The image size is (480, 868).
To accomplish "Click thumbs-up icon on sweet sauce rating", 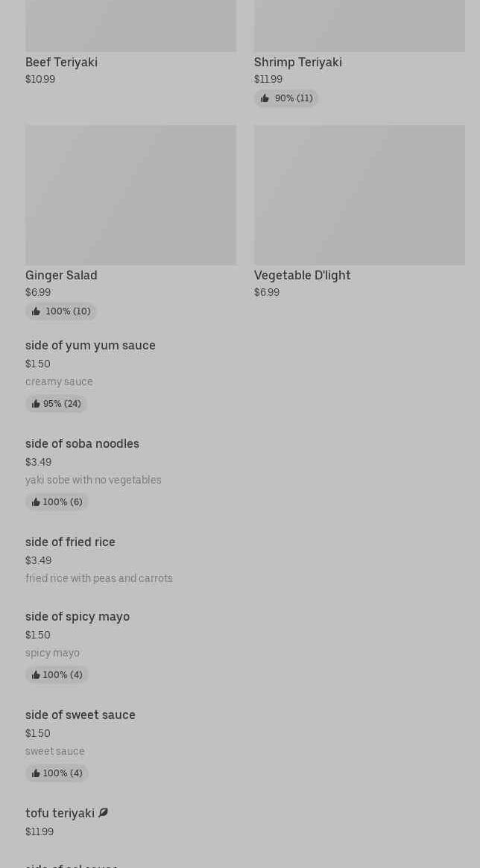I will click(36, 773).
